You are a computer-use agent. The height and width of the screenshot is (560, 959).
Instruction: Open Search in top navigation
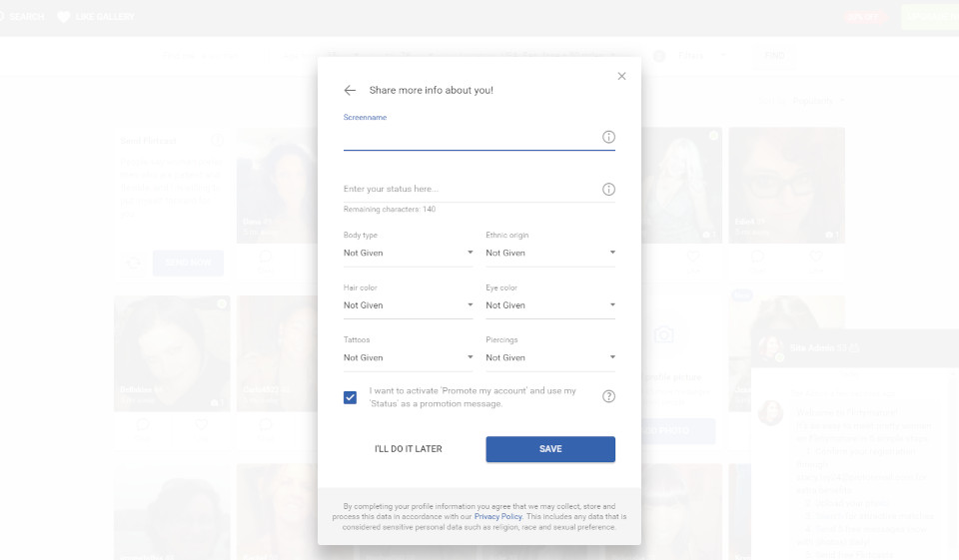pos(26,17)
